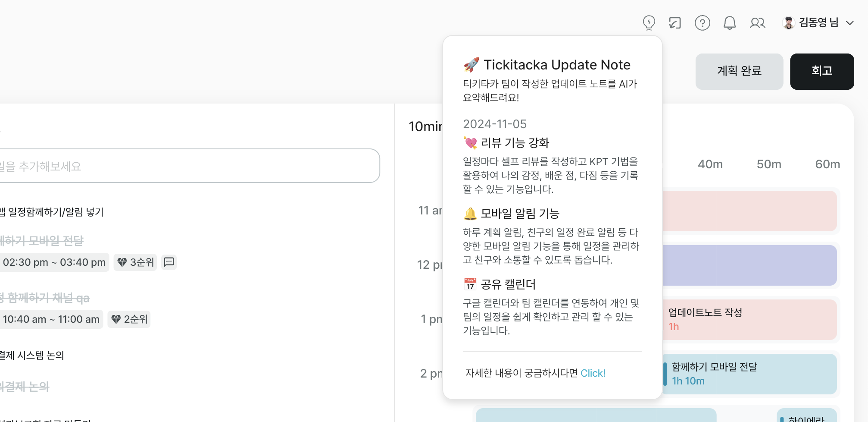Screen dimensions: 868x422
Task: Click the 2순위 diamond priority tag
Action: 129,319
